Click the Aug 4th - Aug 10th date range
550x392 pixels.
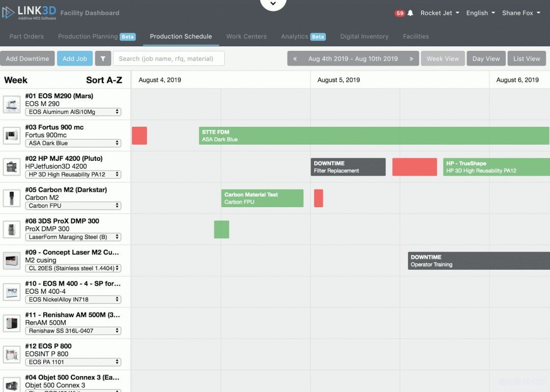[353, 59]
